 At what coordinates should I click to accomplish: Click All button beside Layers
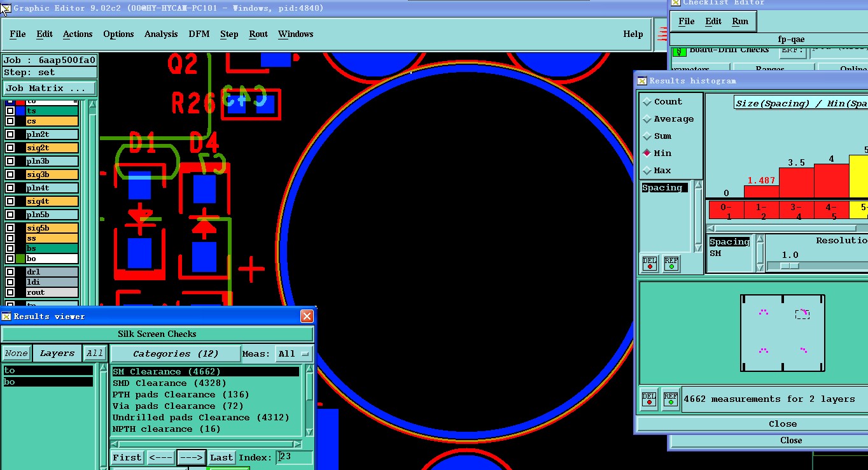click(x=95, y=353)
